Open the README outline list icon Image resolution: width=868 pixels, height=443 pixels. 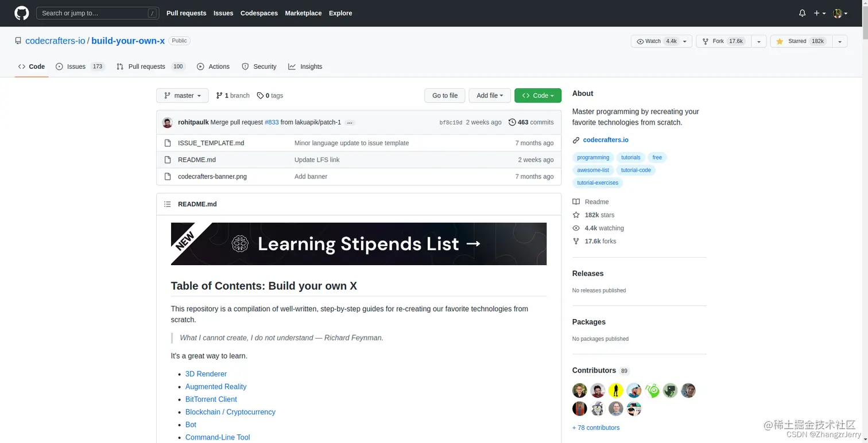tap(168, 204)
